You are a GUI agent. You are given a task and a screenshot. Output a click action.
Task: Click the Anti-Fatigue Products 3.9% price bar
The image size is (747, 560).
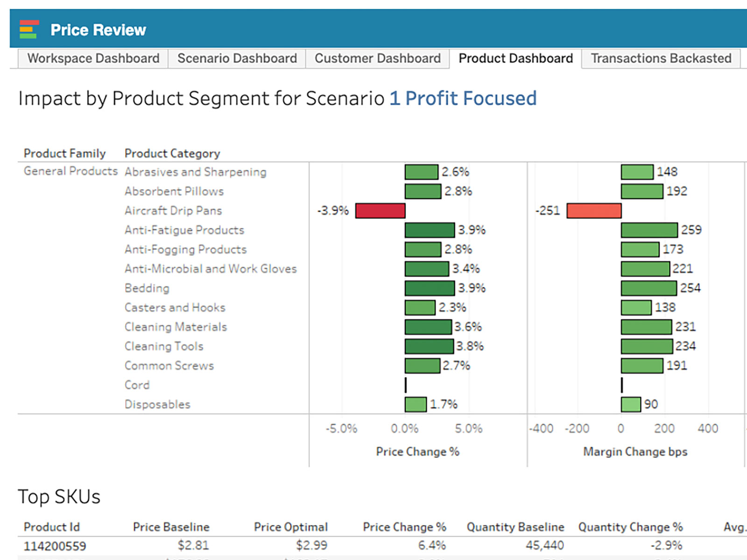pyautogui.click(x=430, y=230)
